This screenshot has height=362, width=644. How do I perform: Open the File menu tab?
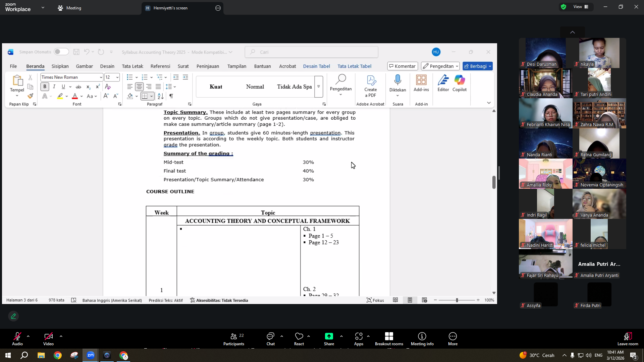pos(13,66)
